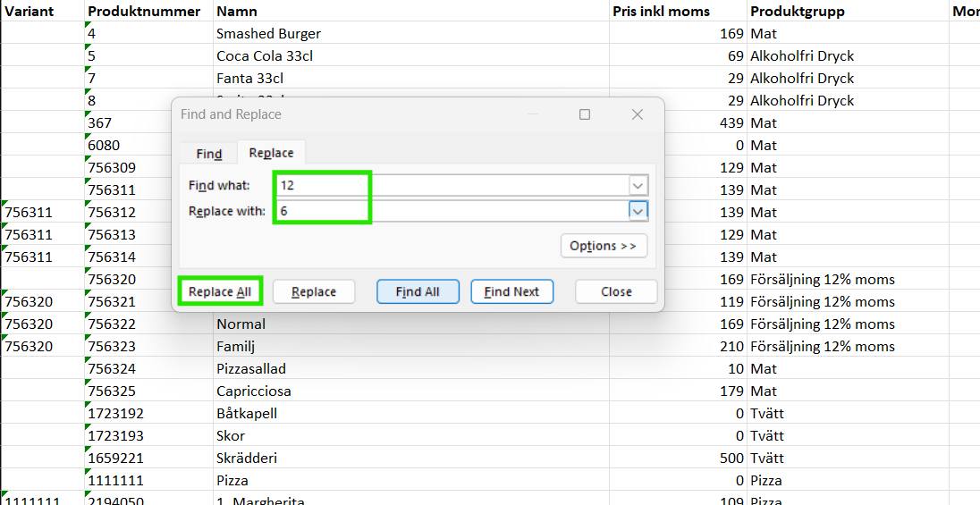Click the Find Next button
Viewport: 980px width, 505px height.
click(511, 291)
